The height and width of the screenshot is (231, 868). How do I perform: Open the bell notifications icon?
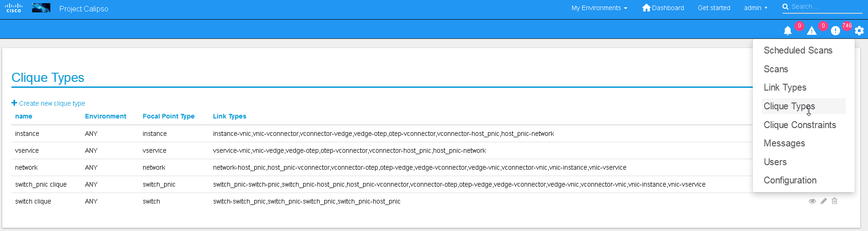tap(788, 31)
